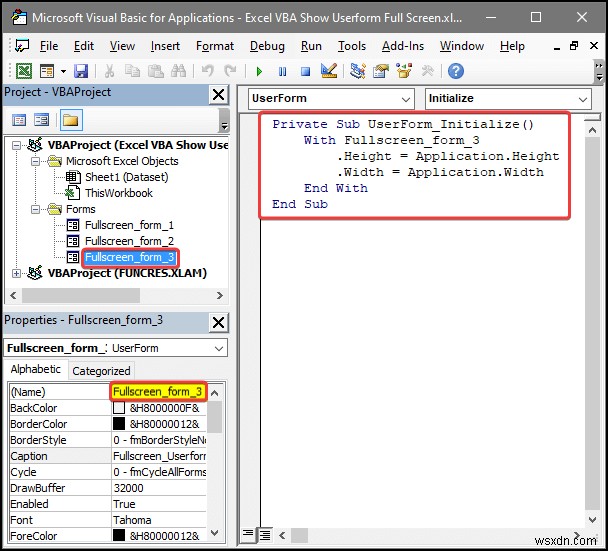The image size is (608, 551).
Task: Close the Project - VBAProject panel
Action: click(x=219, y=95)
